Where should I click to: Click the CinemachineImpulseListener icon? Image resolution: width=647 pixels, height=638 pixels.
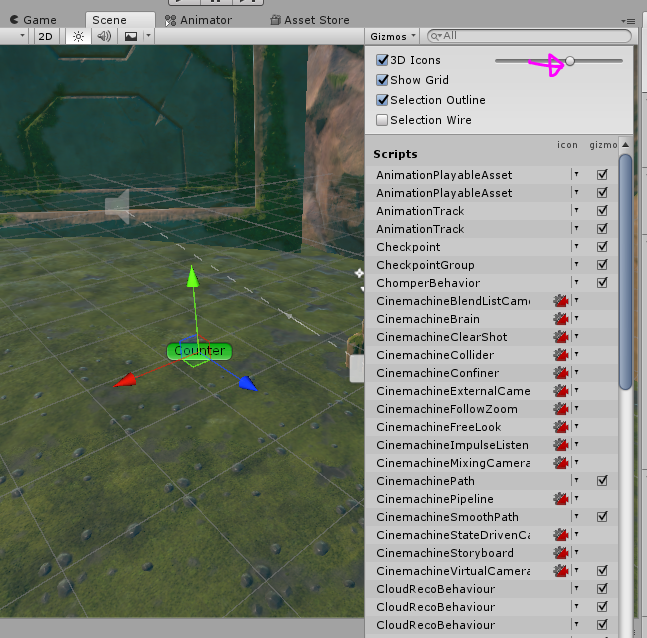(x=561, y=444)
